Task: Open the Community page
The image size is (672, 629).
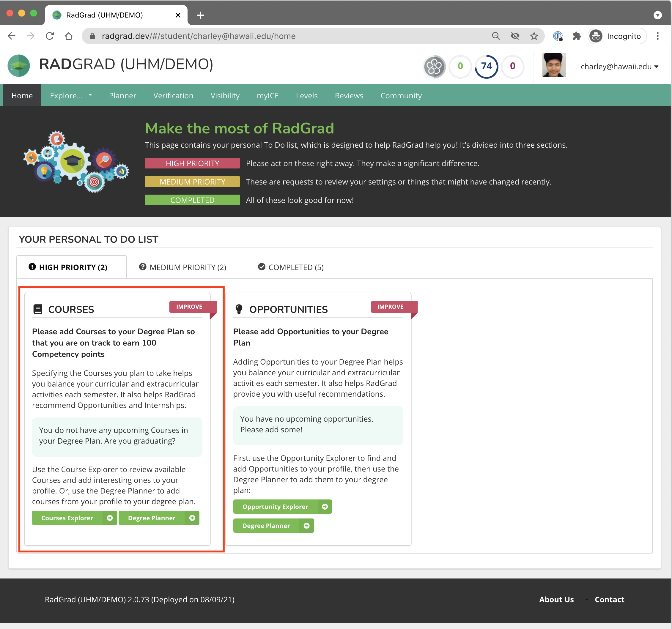Action: (401, 96)
